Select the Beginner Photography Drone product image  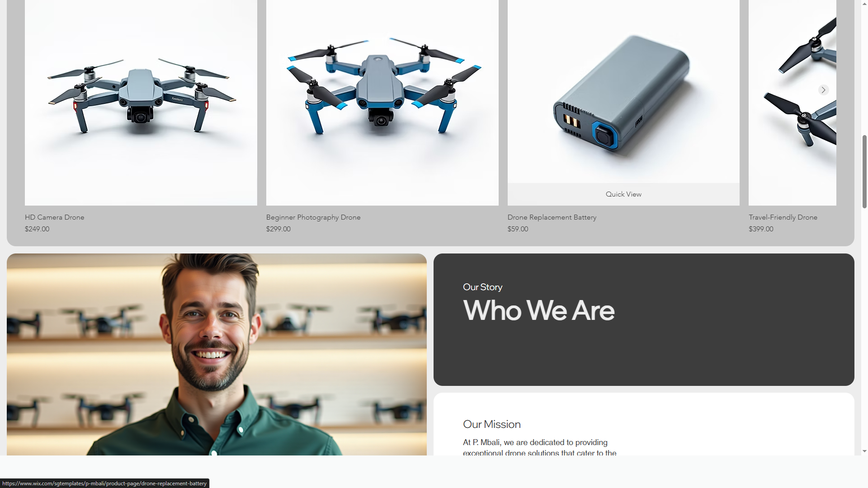pos(382,103)
